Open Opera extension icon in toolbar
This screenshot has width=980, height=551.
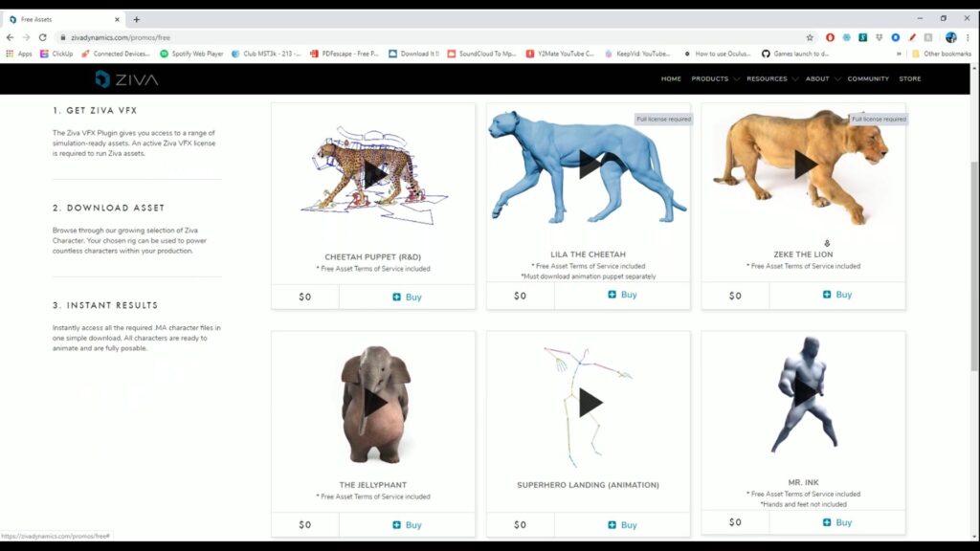[830, 37]
